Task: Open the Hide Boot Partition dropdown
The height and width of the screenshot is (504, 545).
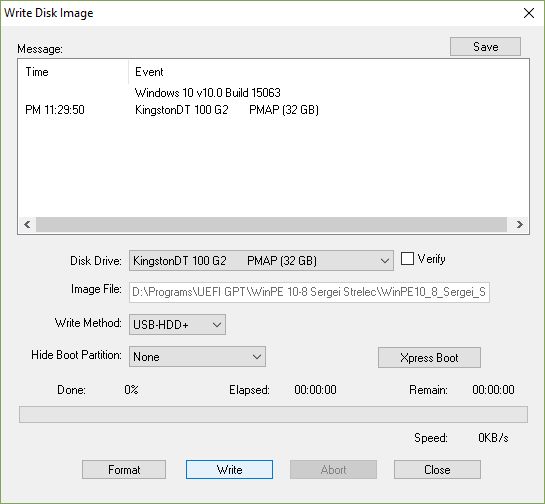Action: click(x=197, y=357)
